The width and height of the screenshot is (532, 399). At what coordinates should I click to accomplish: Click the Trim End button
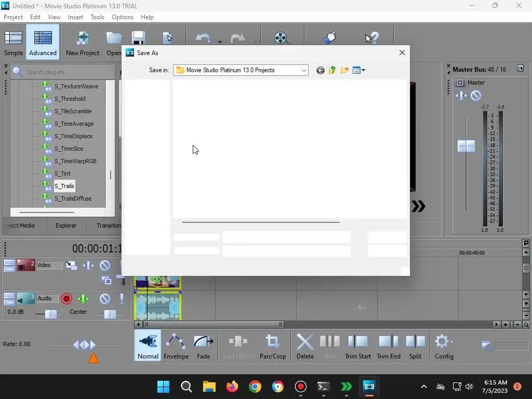[389, 346]
